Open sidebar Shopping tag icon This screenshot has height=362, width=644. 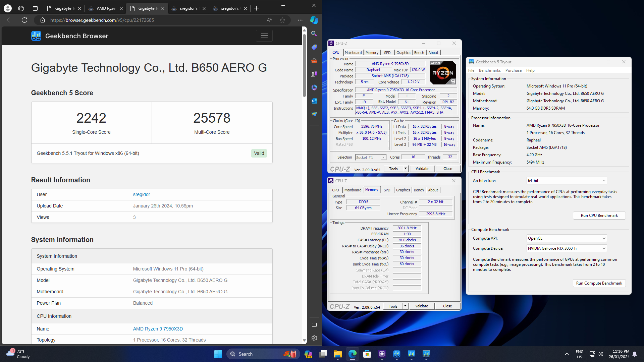coord(314,47)
